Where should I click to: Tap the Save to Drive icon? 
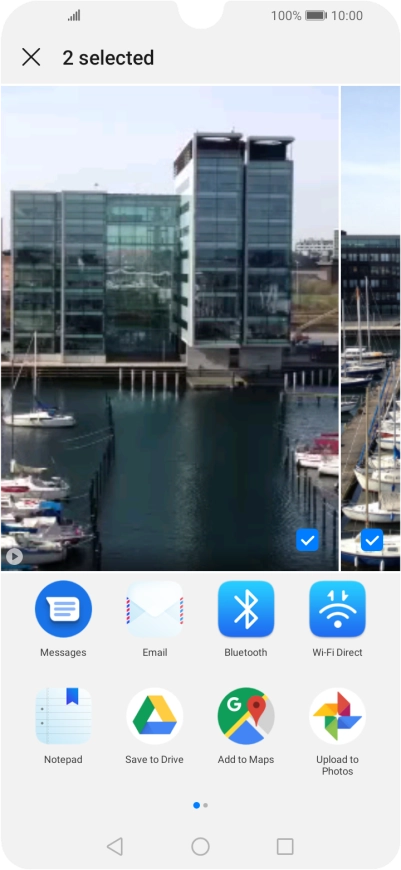[x=155, y=716]
